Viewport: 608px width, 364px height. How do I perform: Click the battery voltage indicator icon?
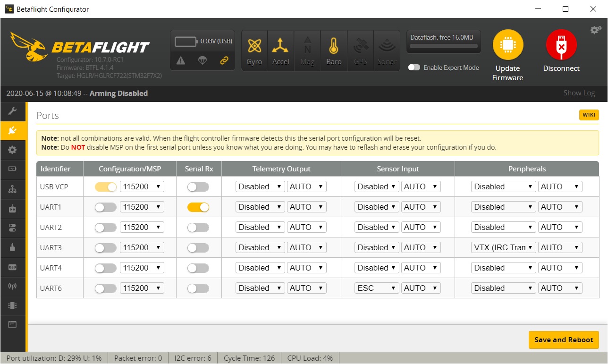186,42
